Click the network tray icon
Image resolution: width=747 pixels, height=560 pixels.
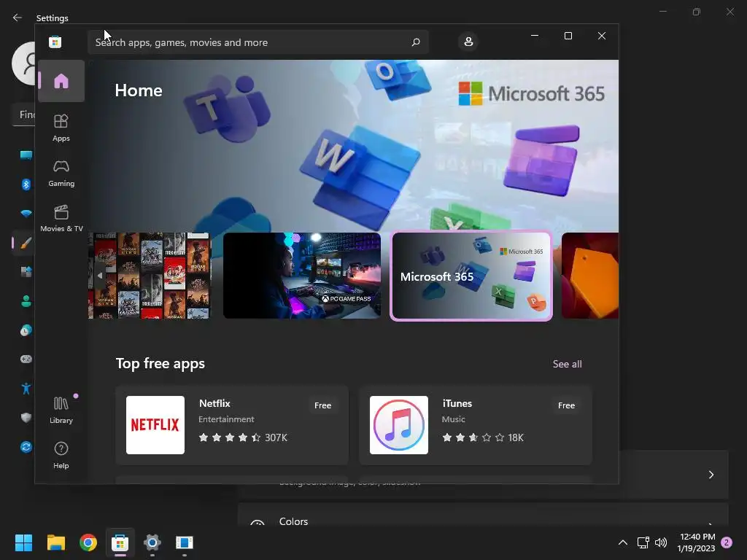(x=643, y=542)
